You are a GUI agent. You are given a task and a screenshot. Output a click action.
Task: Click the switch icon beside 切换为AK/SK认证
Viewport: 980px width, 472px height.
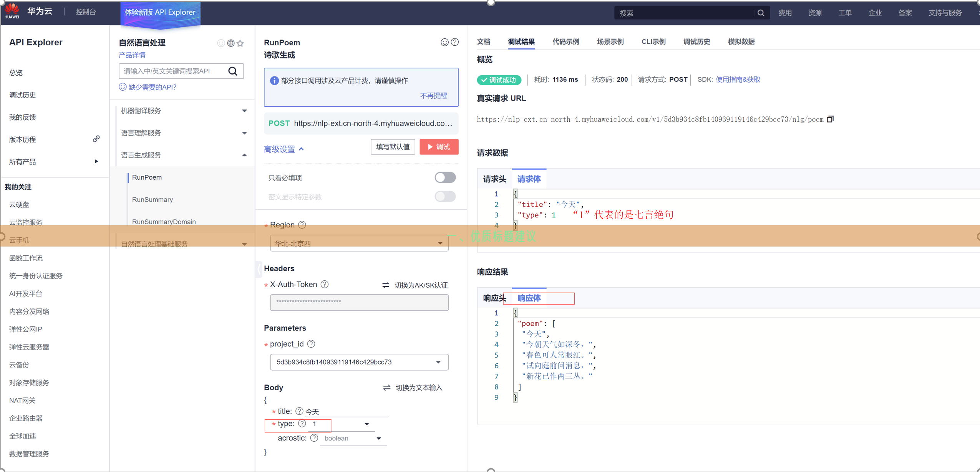pos(386,285)
